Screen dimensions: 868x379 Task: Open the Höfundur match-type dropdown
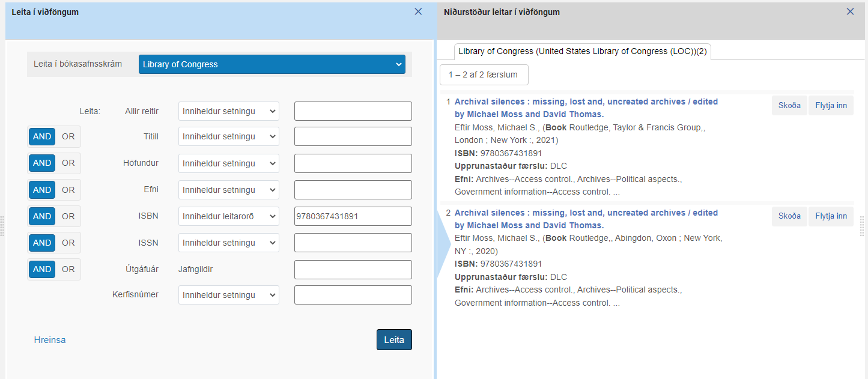click(x=229, y=163)
